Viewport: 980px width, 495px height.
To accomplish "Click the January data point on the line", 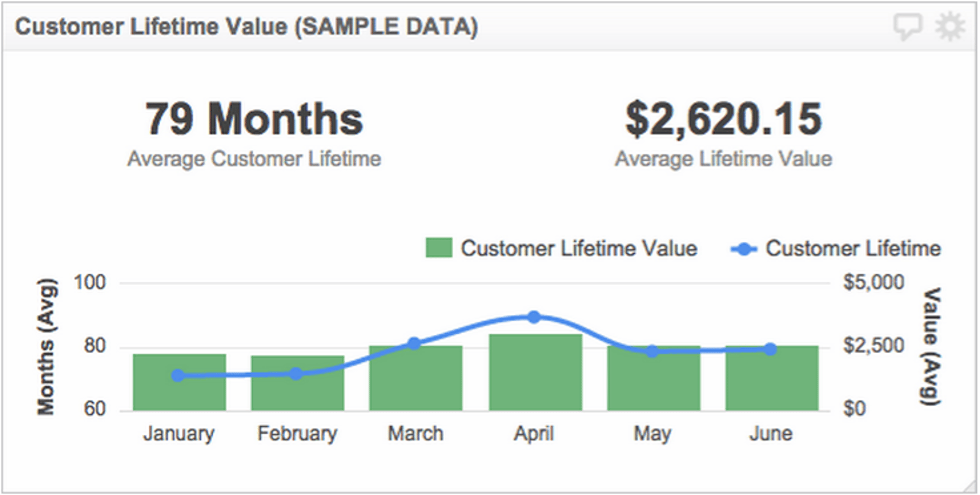I will (x=177, y=375).
